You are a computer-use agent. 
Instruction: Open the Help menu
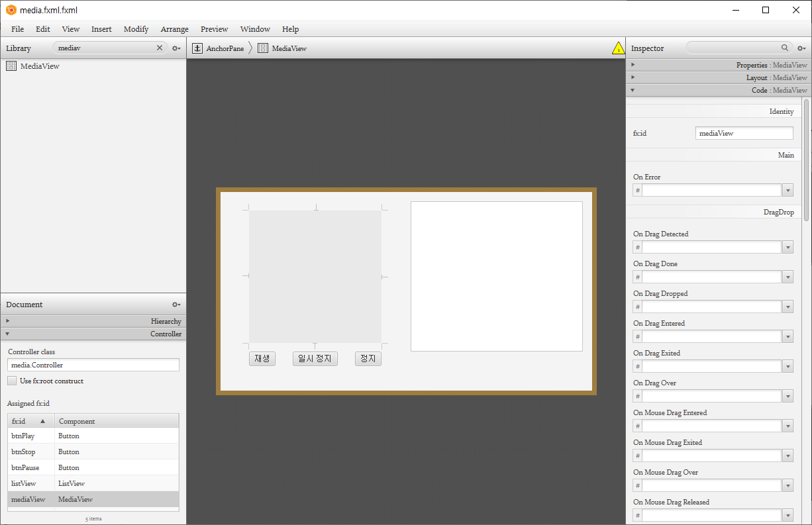click(291, 29)
